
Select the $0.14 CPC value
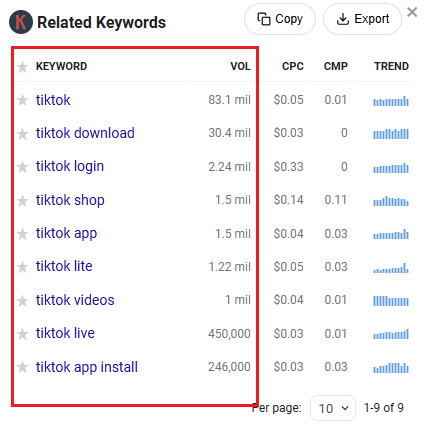pyautogui.click(x=289, y=200)
